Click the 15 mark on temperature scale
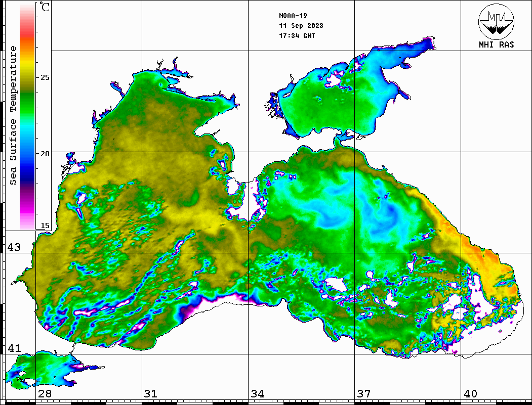532x405 pixels. (45, 226)
